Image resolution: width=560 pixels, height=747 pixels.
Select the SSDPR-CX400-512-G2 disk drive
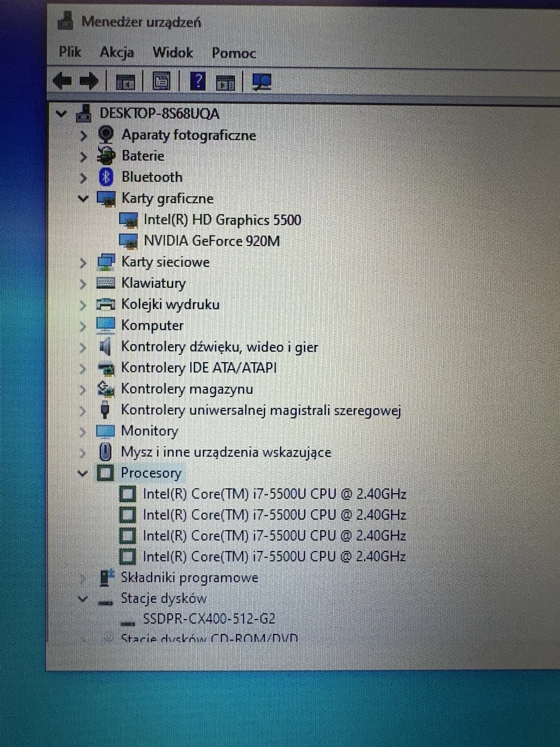click(x=209, y=619)
